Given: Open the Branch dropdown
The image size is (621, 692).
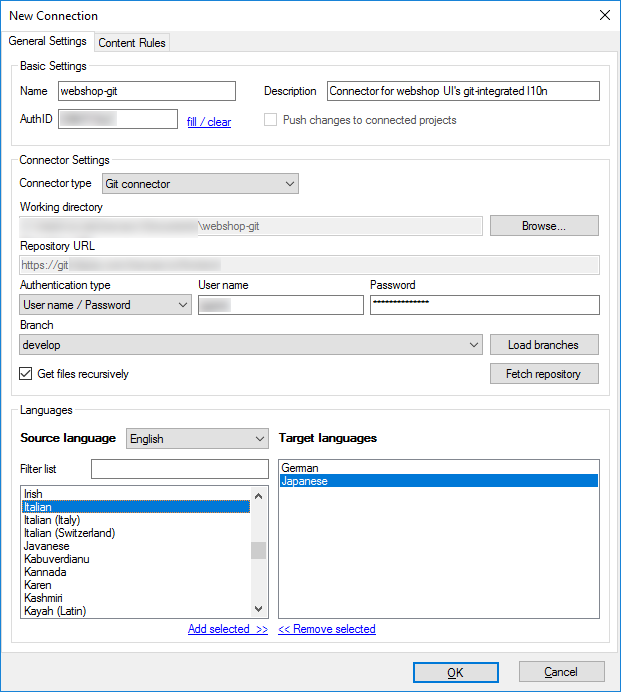Looking at the screenshot, I should pos(251,345).
